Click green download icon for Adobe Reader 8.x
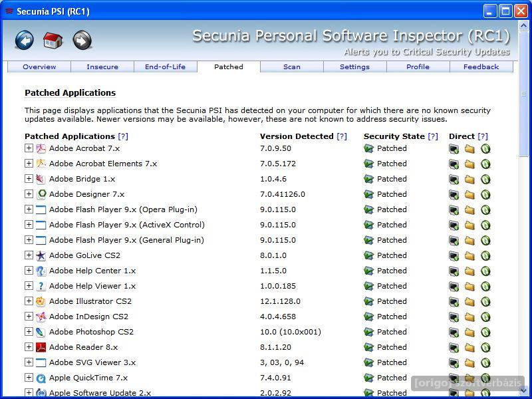Screen dimensions: 532x399 point(485,347)
